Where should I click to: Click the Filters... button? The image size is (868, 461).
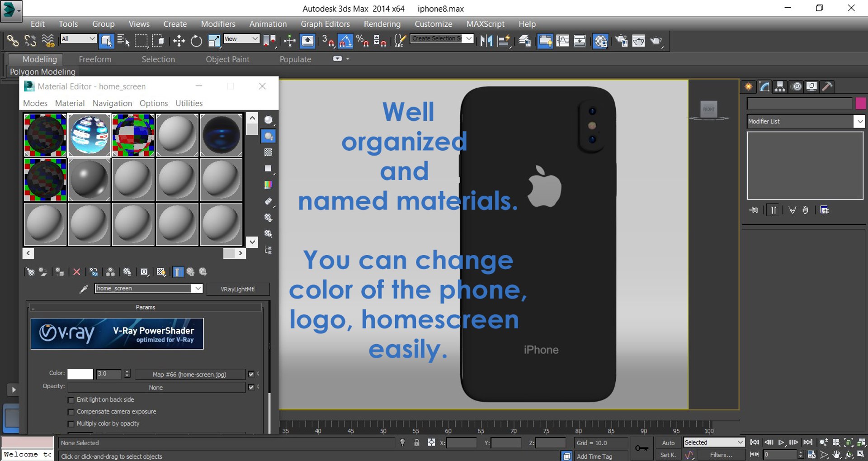pos(721,455)
